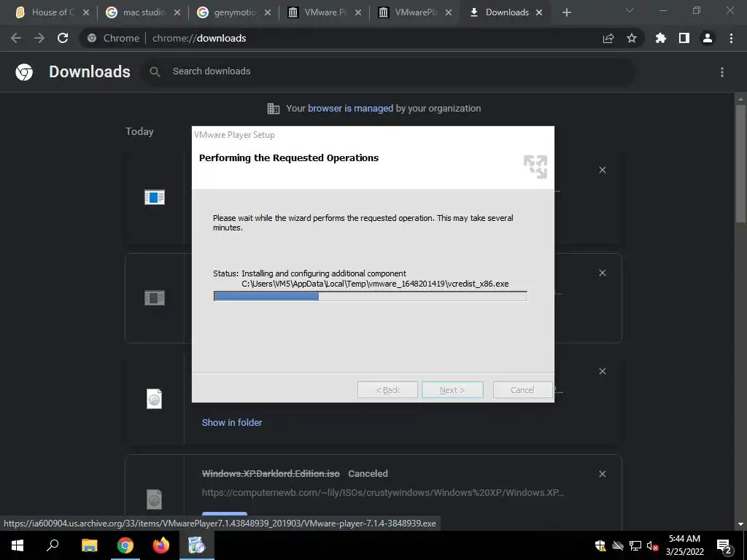Open the computernewb.com download source URL
The width and height of the screenshot is (747, 560).
(382, 493)
